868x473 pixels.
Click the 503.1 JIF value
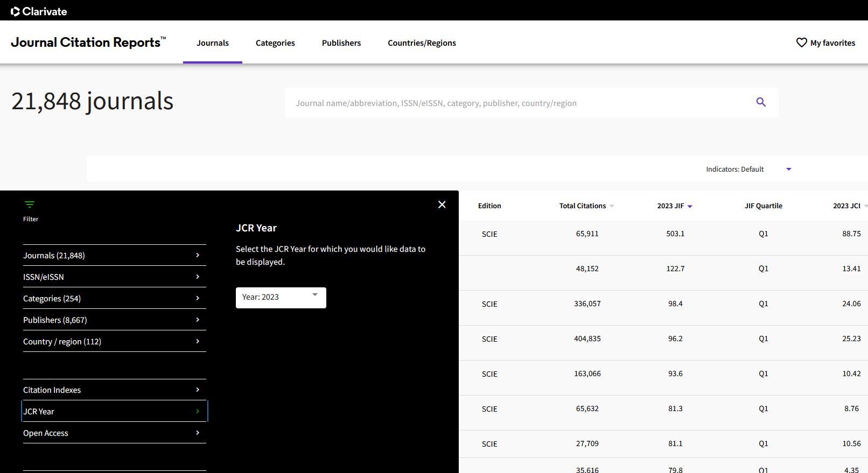675,234
